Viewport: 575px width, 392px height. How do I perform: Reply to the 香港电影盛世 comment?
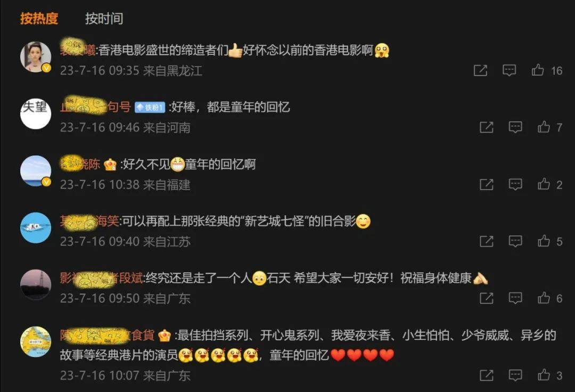point(509,70)
